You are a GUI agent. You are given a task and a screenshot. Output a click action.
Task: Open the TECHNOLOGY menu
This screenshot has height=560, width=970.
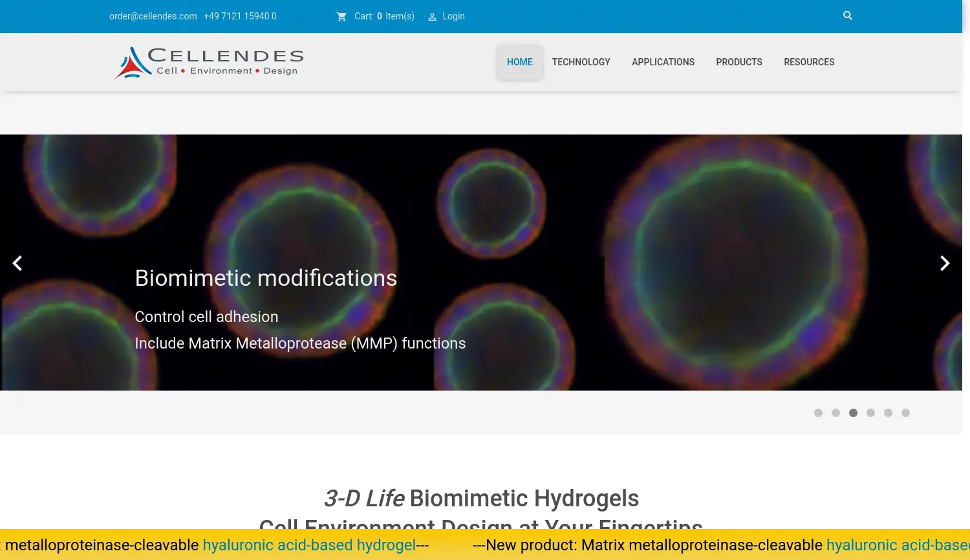581,62
